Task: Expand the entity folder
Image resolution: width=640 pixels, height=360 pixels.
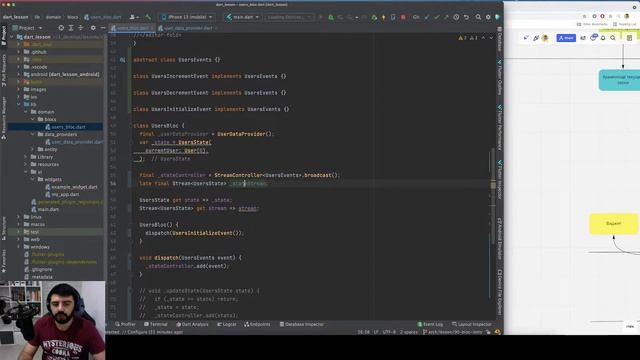Action: 33,149
